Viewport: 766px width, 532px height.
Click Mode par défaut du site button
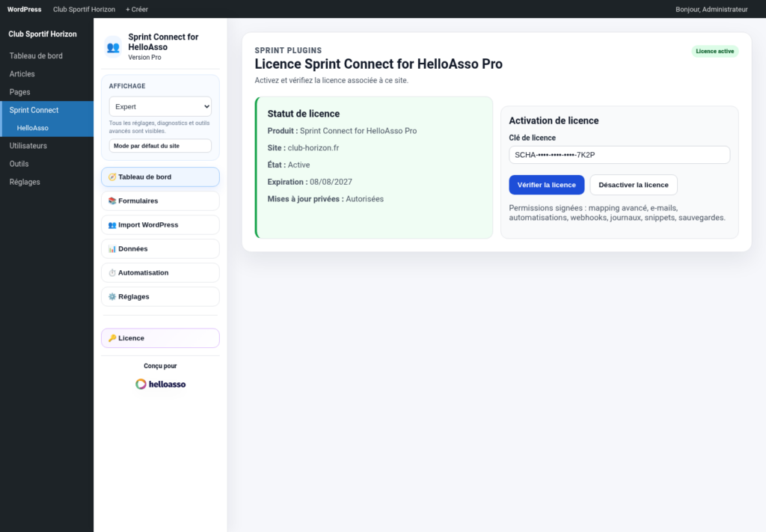(160, 146)
